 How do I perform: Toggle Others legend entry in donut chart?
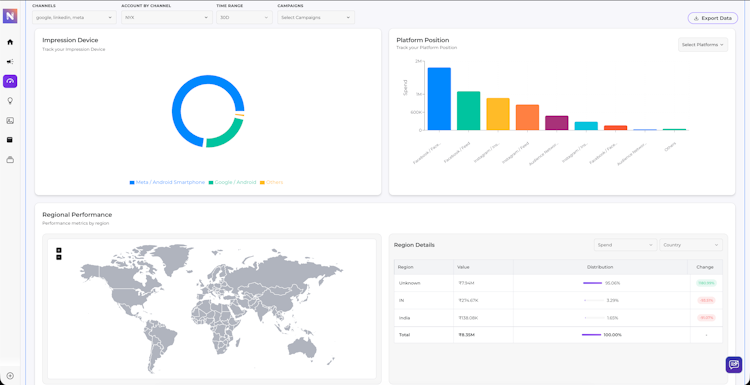(272, 182)
